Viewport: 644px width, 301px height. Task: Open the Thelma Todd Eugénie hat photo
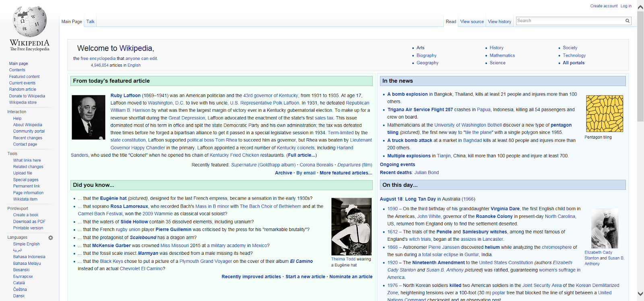pyautogui.click(x=351, y=226)
